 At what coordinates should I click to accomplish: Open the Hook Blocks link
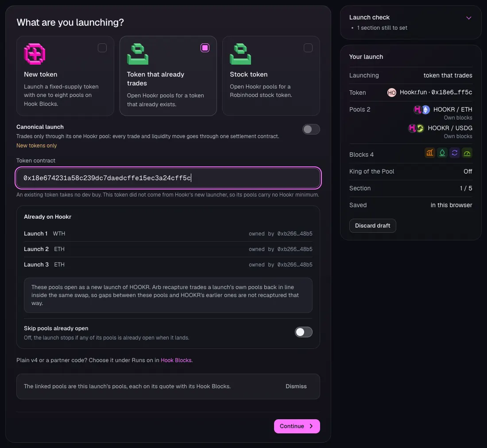(x=176, y=360)
